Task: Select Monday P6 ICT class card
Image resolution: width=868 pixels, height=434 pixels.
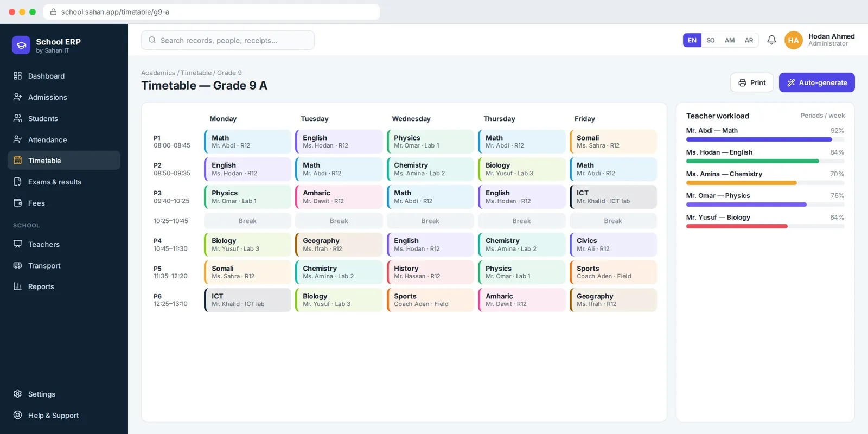Action: point(247,299)
